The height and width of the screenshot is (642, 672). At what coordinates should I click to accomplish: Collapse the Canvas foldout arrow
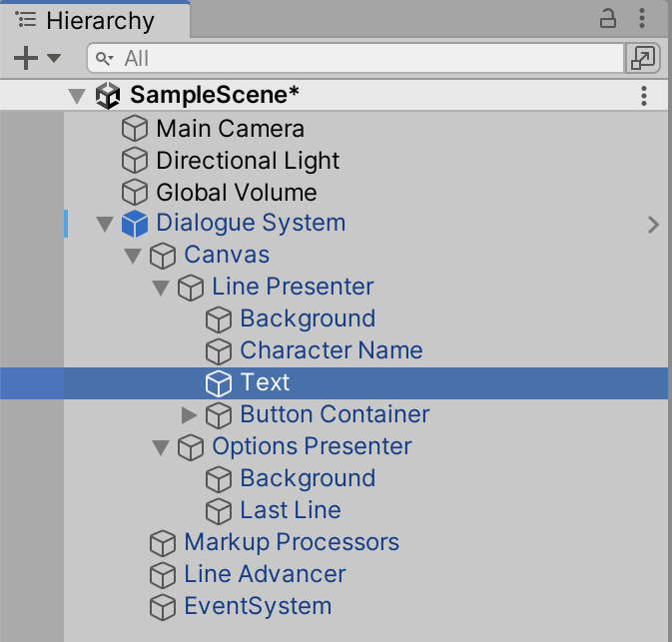coord(133,256)
